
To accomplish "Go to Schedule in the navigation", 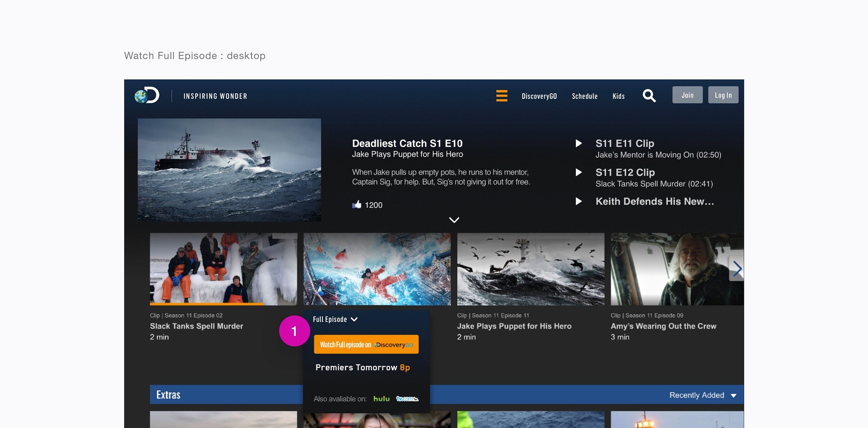I will click(585, 96).
